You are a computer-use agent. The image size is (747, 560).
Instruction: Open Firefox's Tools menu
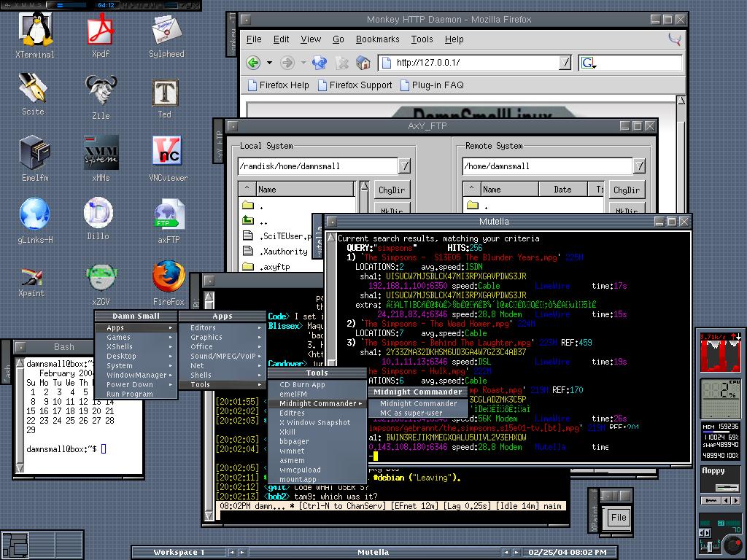[422, 39]
